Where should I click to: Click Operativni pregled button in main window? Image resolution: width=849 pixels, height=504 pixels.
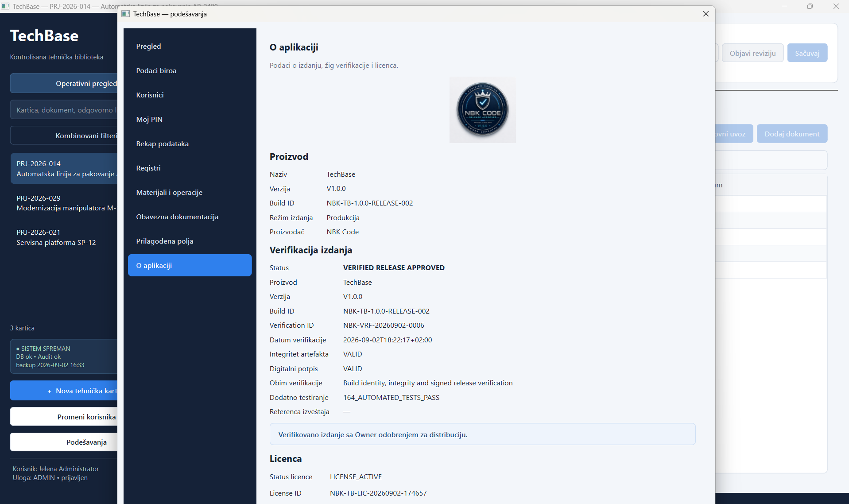click(x=64, y=83)
